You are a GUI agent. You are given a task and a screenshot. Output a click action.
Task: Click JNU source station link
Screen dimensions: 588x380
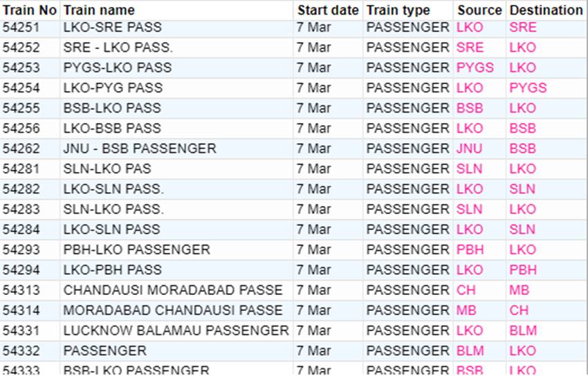click(470, 149)
